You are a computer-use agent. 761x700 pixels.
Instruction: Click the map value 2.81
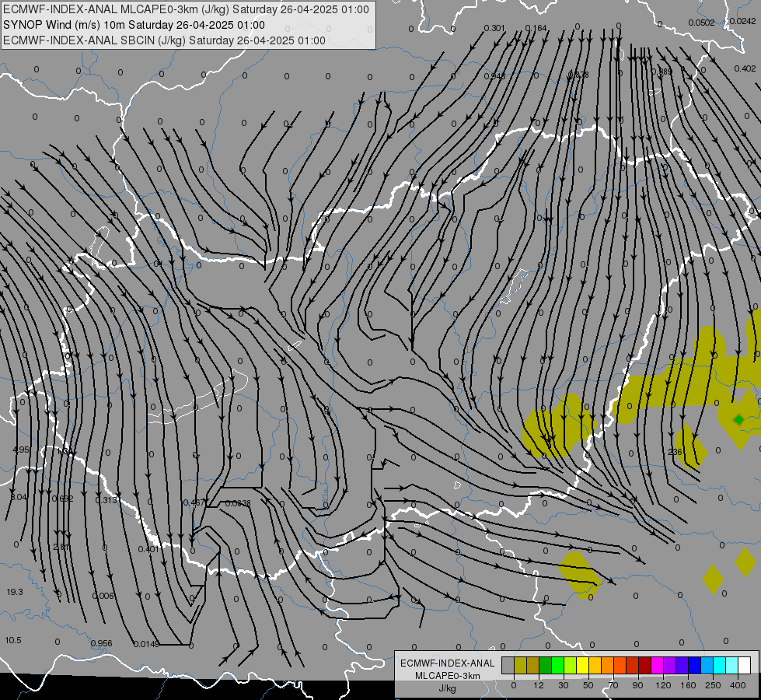click(x=61, y=547)
